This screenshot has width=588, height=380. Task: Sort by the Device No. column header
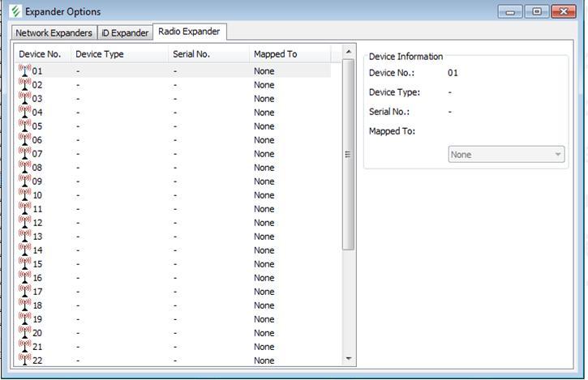(x=41, y=54)
